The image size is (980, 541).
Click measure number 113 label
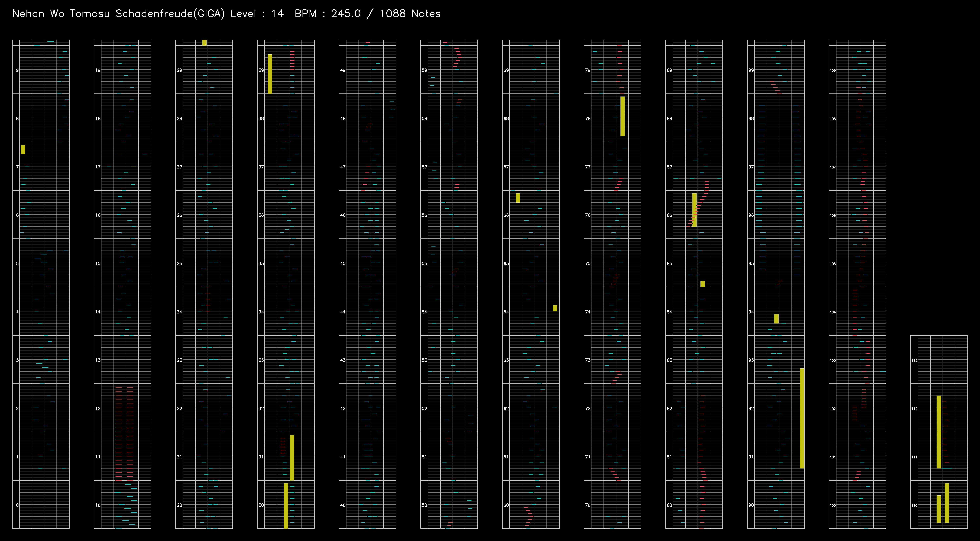pyautogui.click(x=915, y=361)
